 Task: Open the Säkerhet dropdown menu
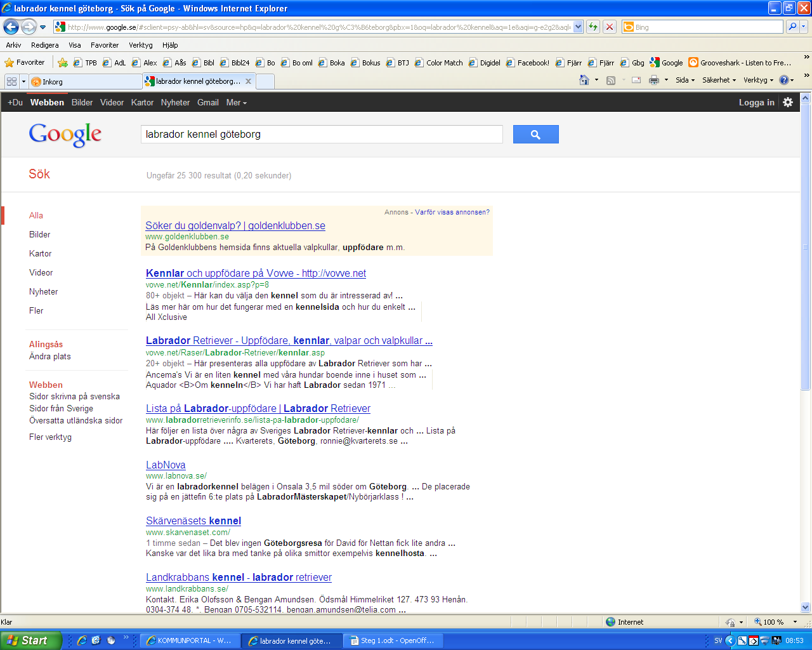(x=719, y=80)
